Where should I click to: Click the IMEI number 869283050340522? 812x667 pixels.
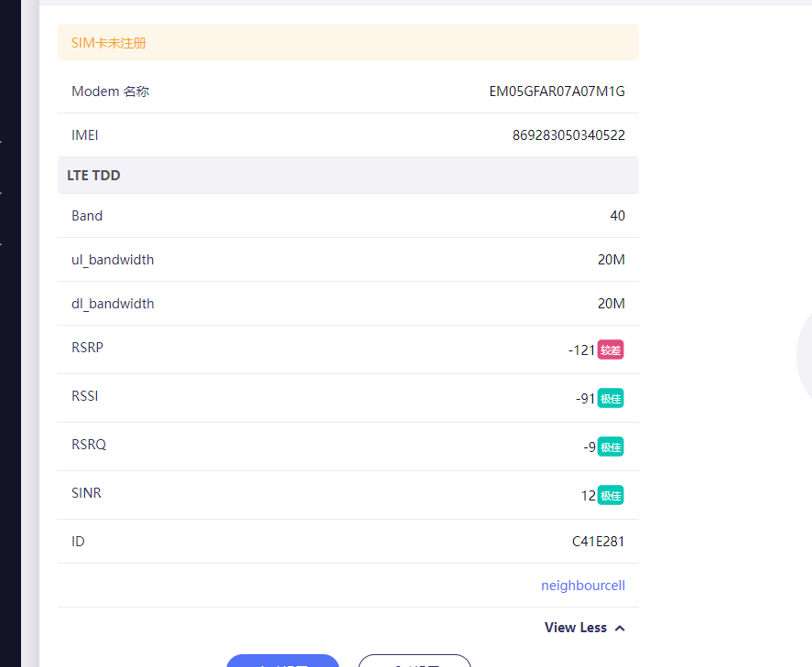(x=568, y=135)
